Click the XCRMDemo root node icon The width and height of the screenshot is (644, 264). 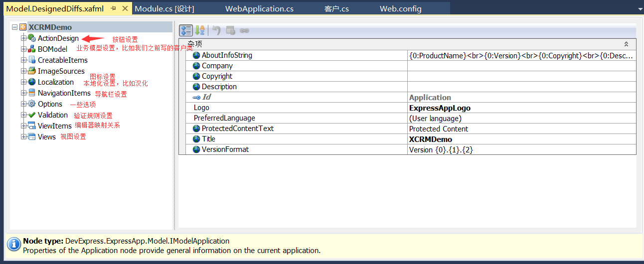23,27
